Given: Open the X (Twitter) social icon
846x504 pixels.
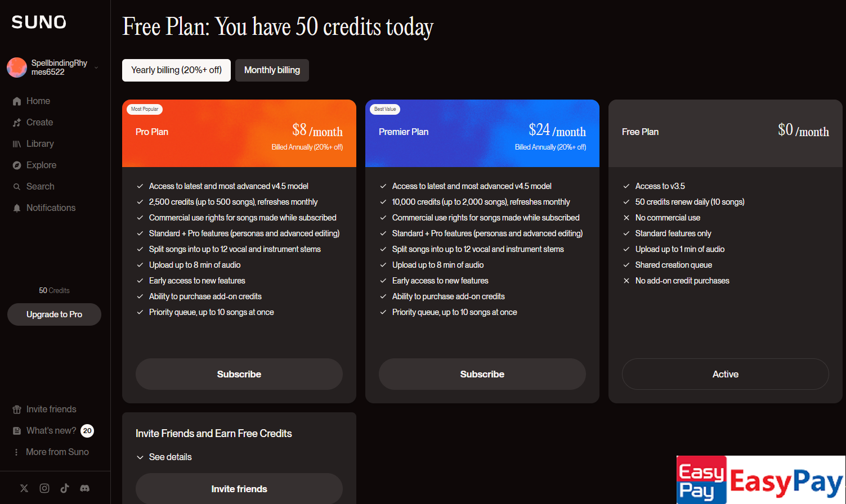Looking at the screenshot, I should [24, 488].
